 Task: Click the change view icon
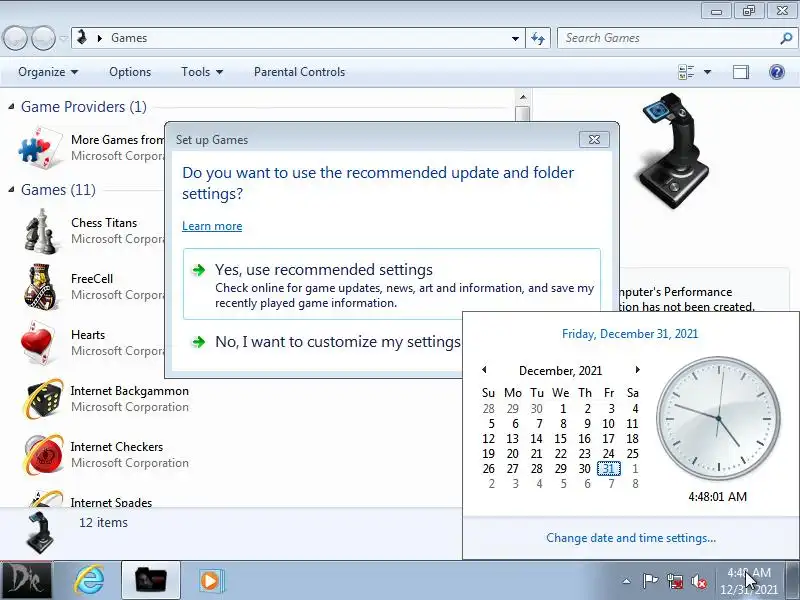tap(686, 72)
